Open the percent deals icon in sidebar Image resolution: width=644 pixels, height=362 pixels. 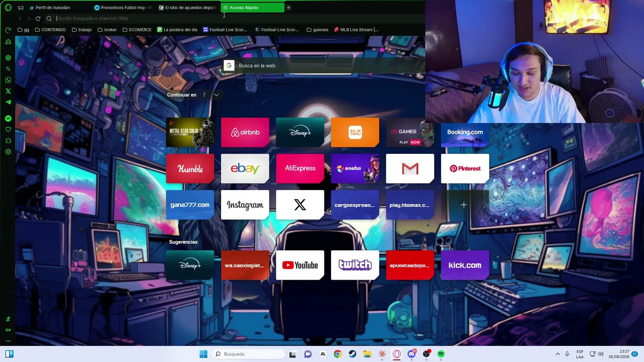tap(8, 69)
